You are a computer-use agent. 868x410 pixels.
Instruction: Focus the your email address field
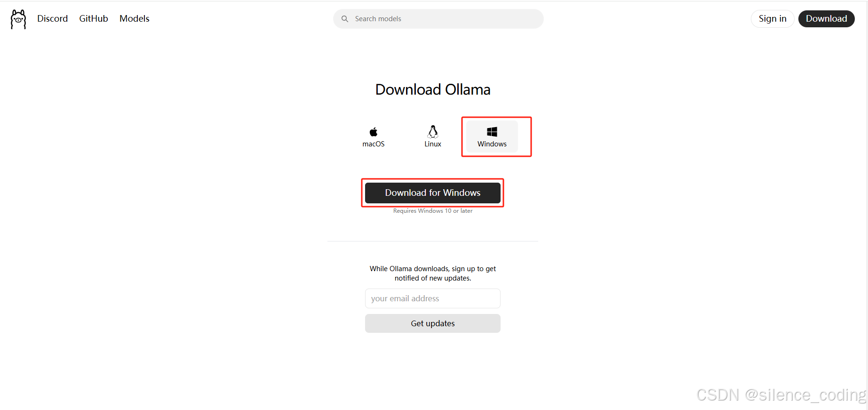[x=433, y=298]
